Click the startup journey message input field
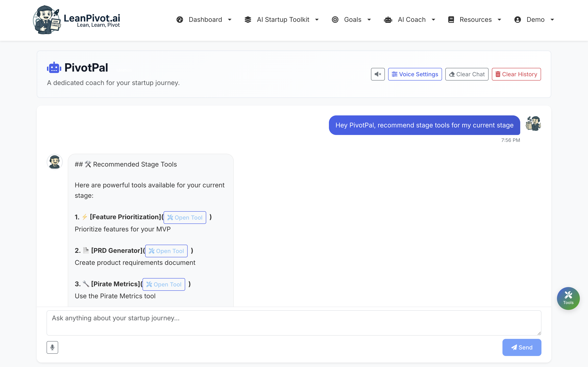Screen dimensions: 588x367 294,323
